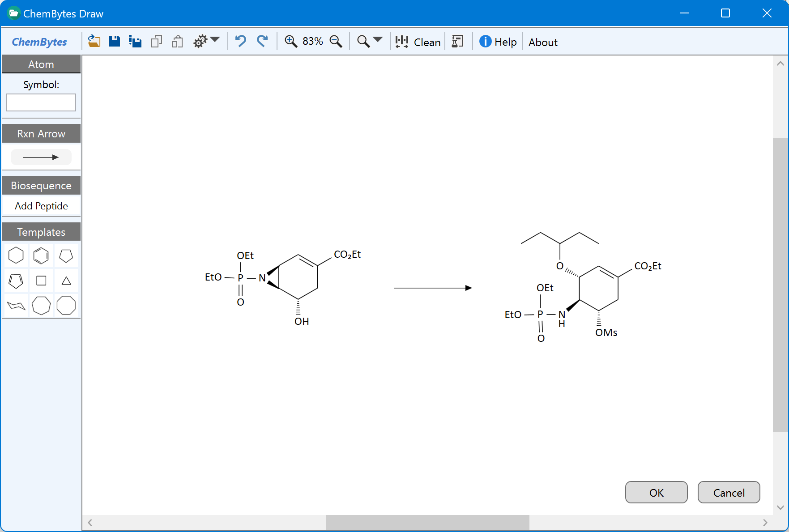Click the scroll left arrow

[x=90, y=523]
